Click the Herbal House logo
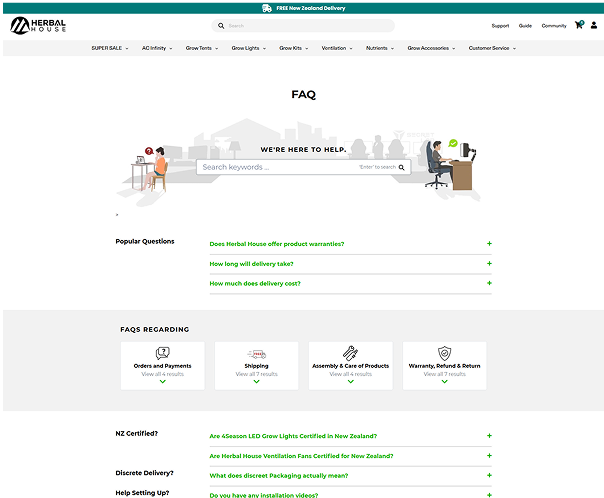Viewport: 604px width, 498px height. [39, 26]
